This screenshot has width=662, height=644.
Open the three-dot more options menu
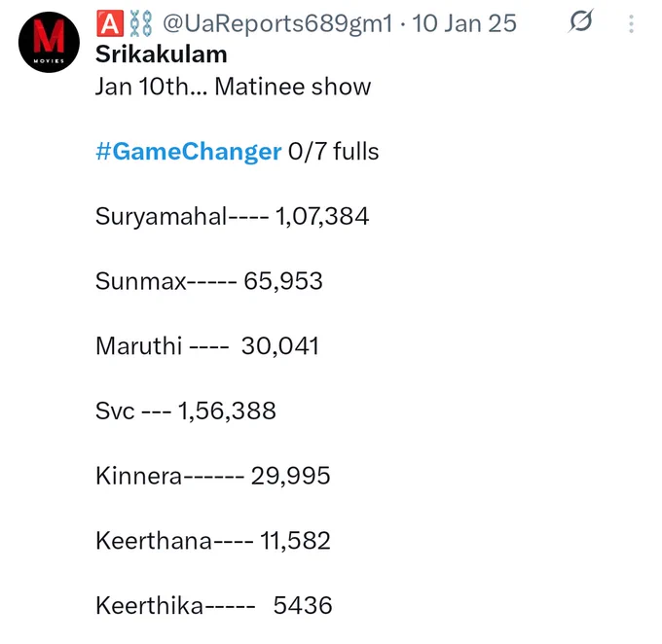[x=631, y=24]
